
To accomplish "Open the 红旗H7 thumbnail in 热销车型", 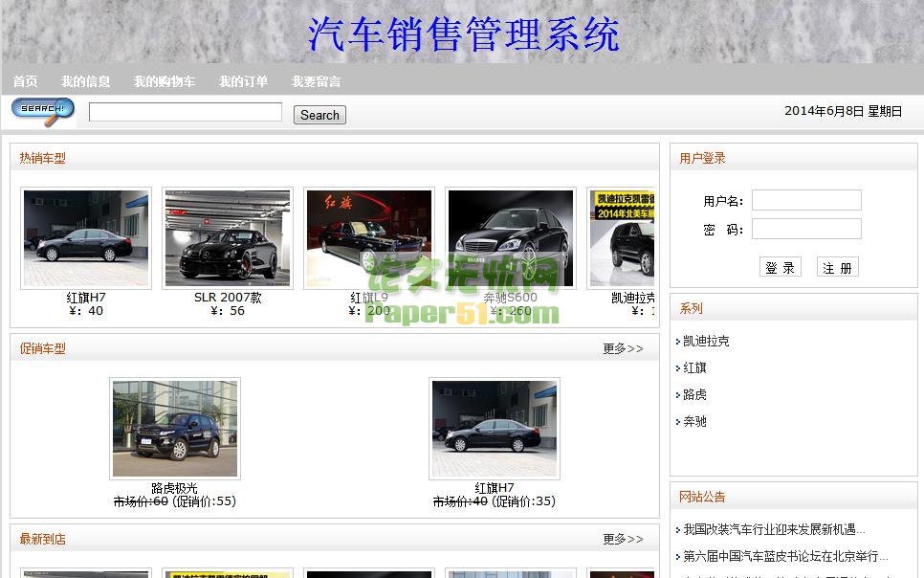I will click(x=86, y=238).
